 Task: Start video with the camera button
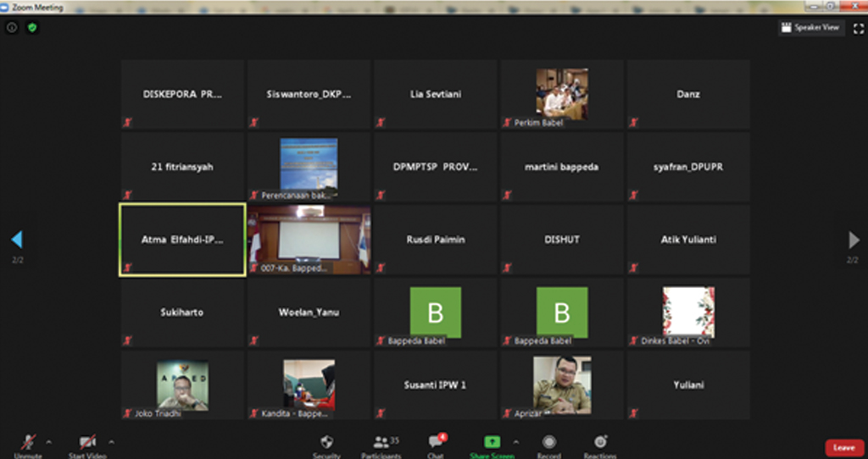pos(87,442)
